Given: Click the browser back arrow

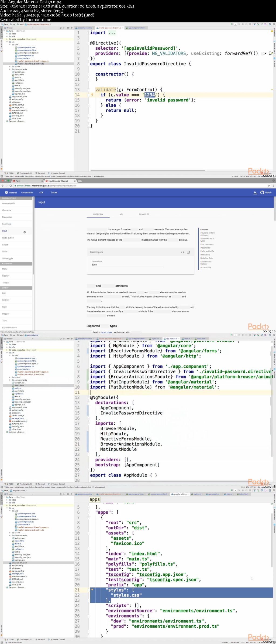Looking at the screenshot, I should click(x=3, y=186).
